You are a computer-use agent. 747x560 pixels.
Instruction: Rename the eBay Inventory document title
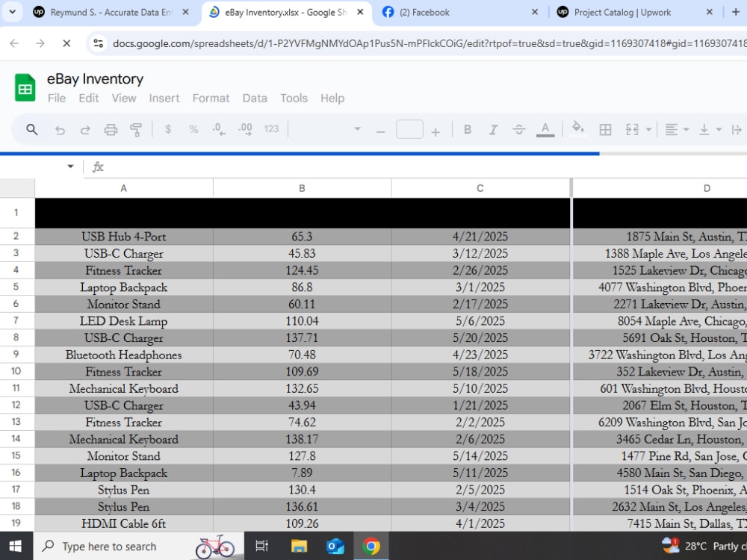click(x=96, y=78)
